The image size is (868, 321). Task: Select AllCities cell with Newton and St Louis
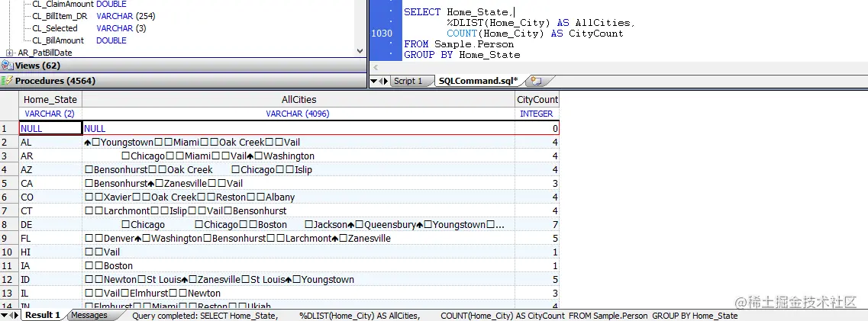coord(298,280)
